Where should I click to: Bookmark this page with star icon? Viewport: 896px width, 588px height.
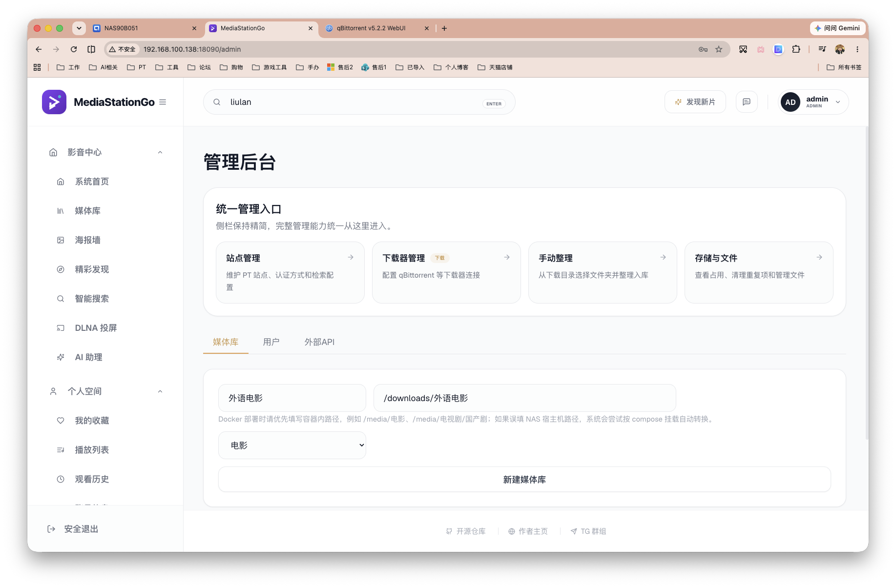pyautogui.click(x=719, y=49)
